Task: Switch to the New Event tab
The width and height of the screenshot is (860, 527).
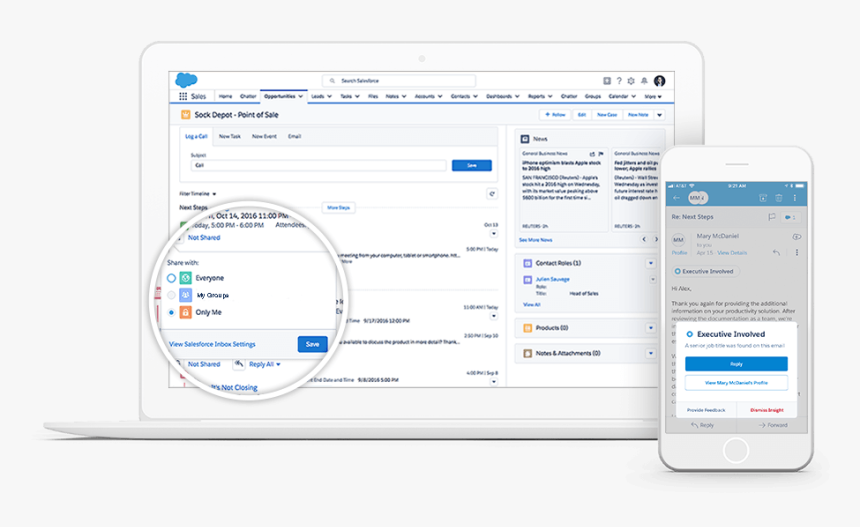Action: [x=264, y=137]
